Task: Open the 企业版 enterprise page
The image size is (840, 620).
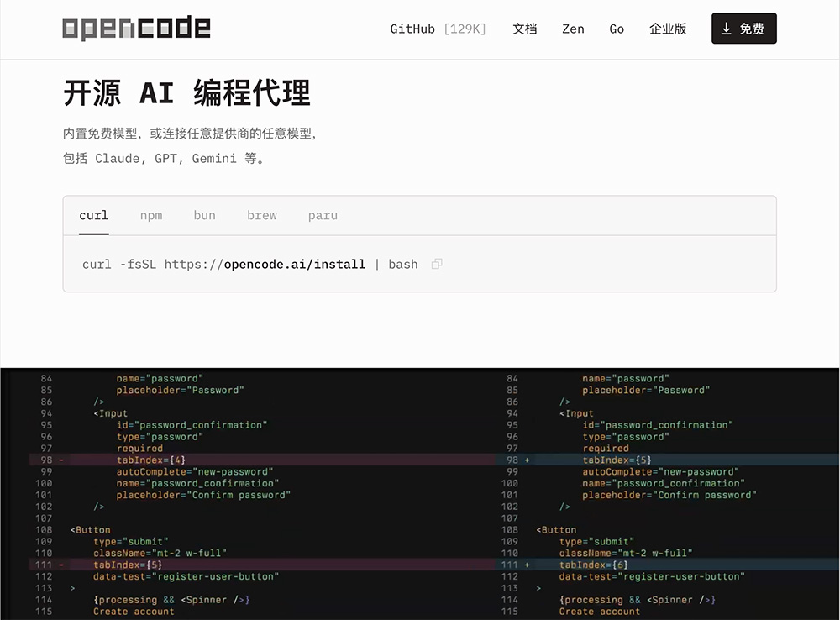Action: [668, 28]
